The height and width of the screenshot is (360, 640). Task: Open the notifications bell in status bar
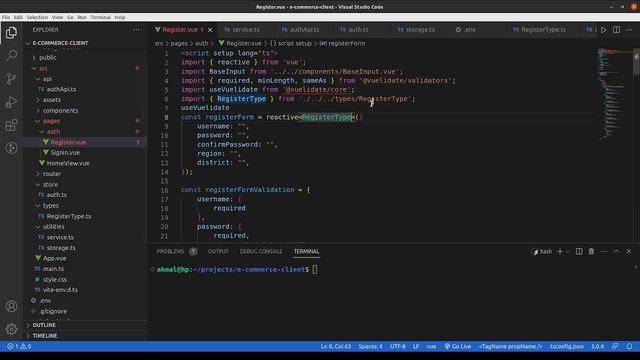(x=629, y=346)
